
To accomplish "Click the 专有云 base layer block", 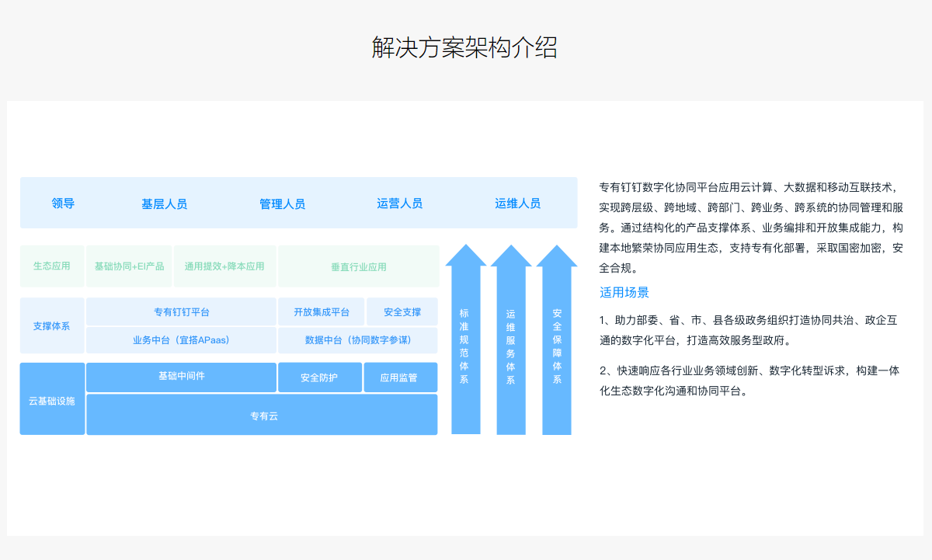I will pos(263,416).
